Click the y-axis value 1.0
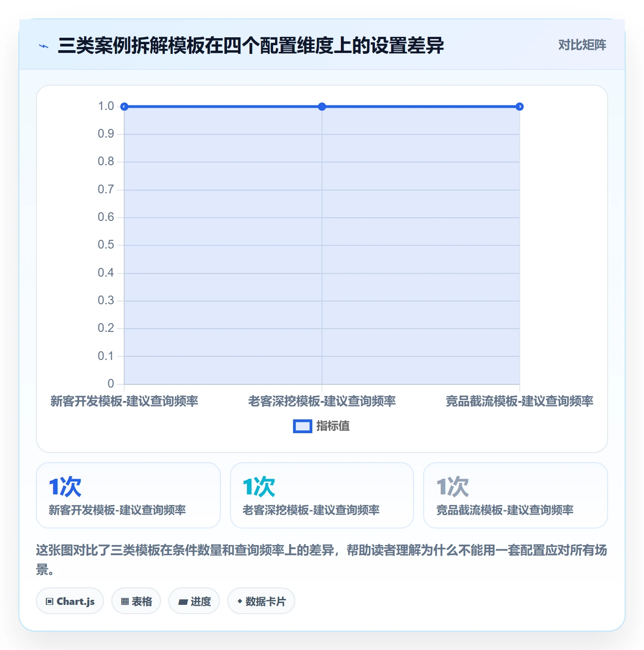 [106, 106]
